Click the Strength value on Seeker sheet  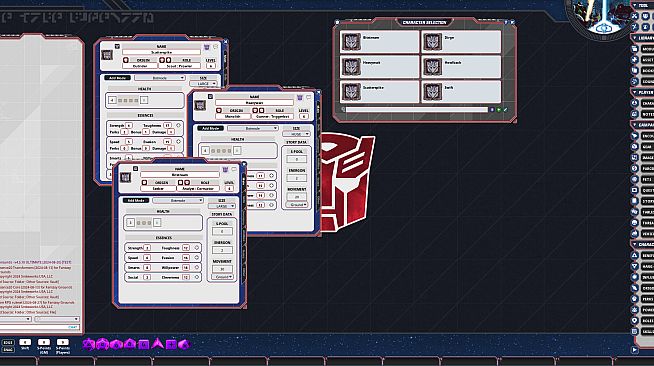coord(147,248)
